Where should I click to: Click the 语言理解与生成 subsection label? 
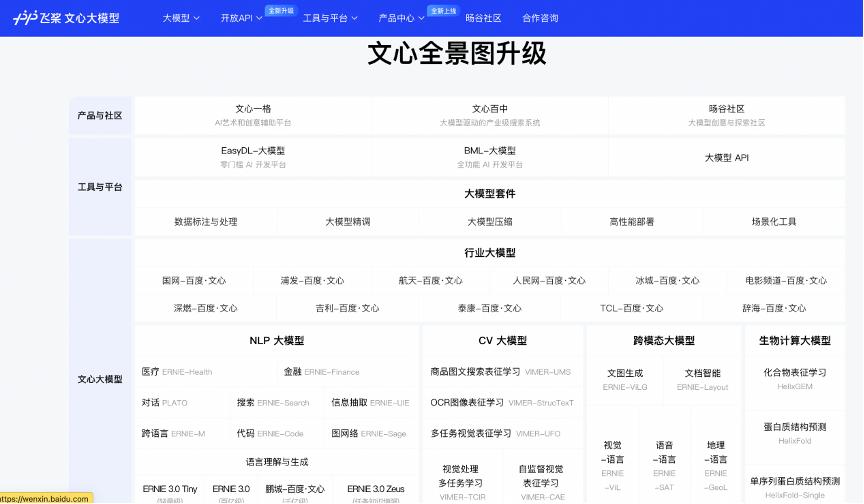coord(277,462)
